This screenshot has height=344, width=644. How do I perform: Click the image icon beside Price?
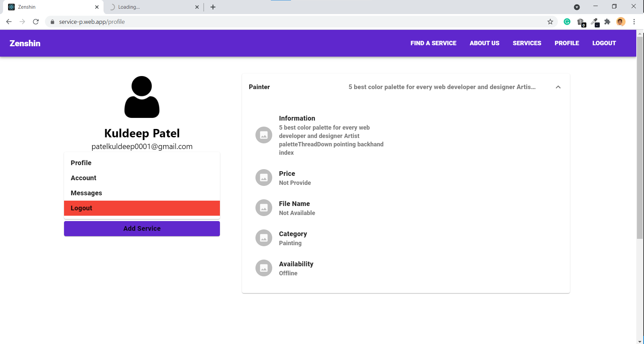pos(264,178)
